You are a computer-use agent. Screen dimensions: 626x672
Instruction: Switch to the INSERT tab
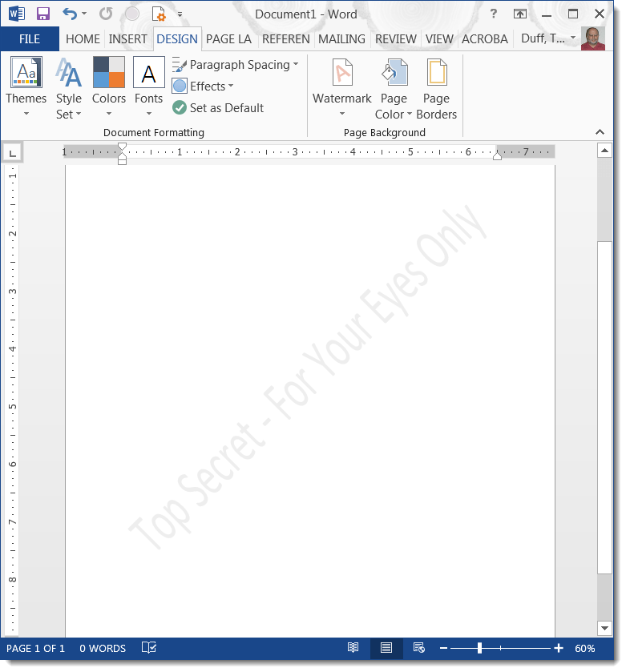point(128,38)
